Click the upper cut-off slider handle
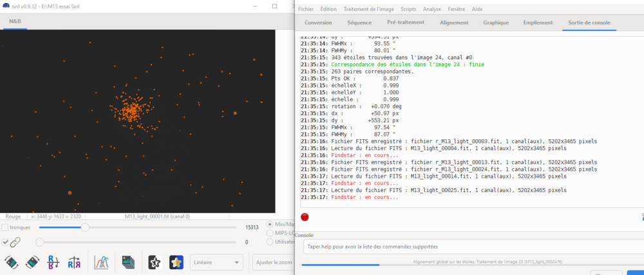The height and width of the screenshot is (275, 644). (85, 227)
